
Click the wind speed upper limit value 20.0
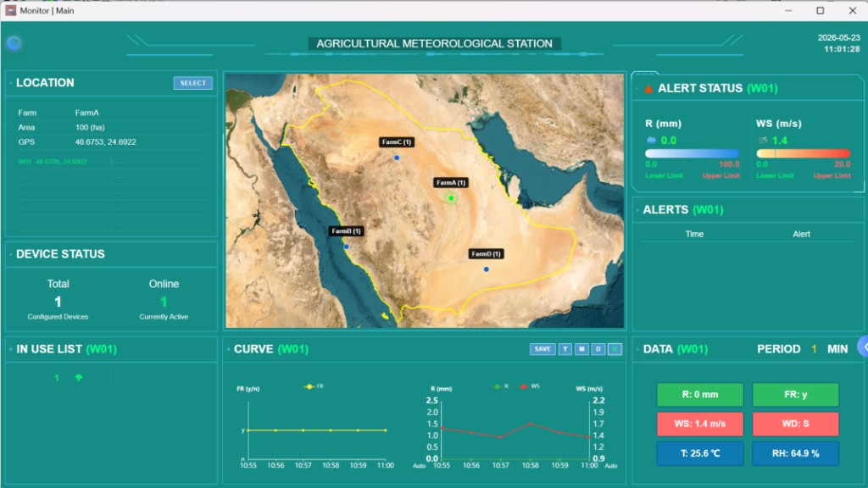point(842,164)
